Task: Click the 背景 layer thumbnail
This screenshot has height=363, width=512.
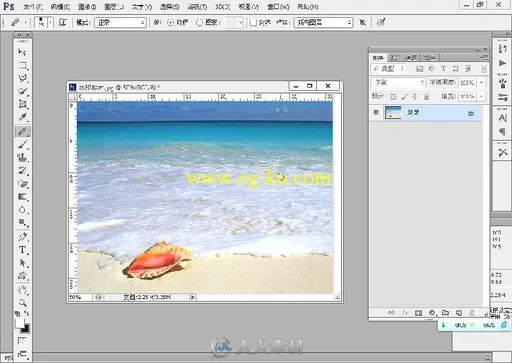Action: point(393,113)
